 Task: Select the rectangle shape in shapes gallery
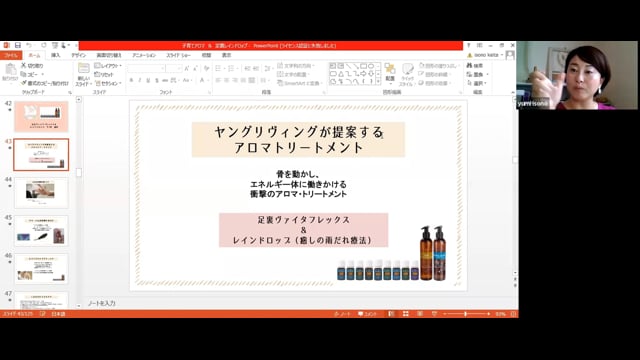(x=363, y=66)
